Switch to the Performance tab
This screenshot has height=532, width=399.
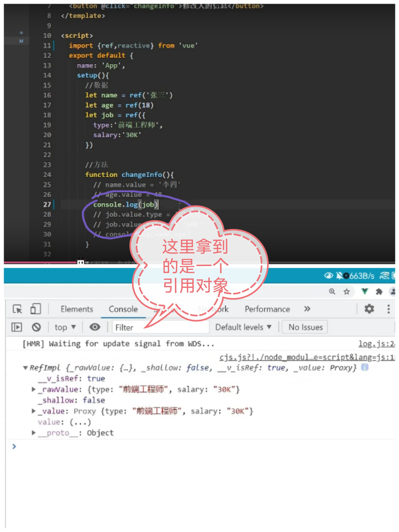click(267, 309)
